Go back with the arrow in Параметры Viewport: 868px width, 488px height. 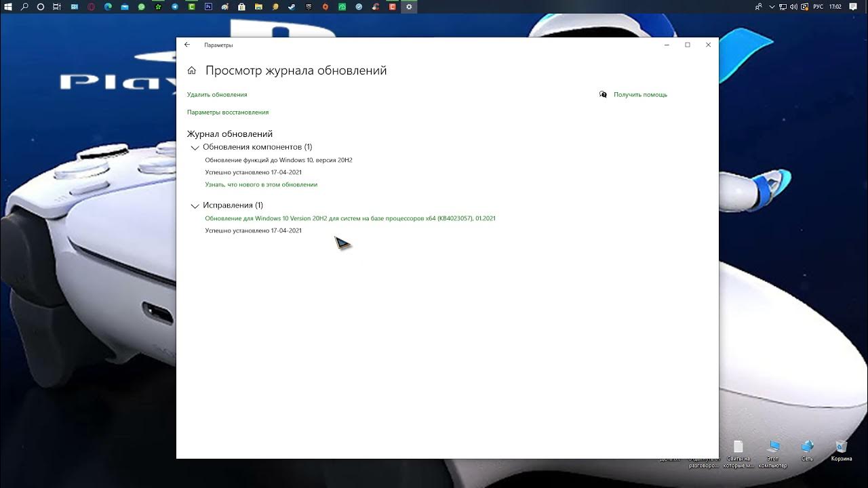coord(187,45)
